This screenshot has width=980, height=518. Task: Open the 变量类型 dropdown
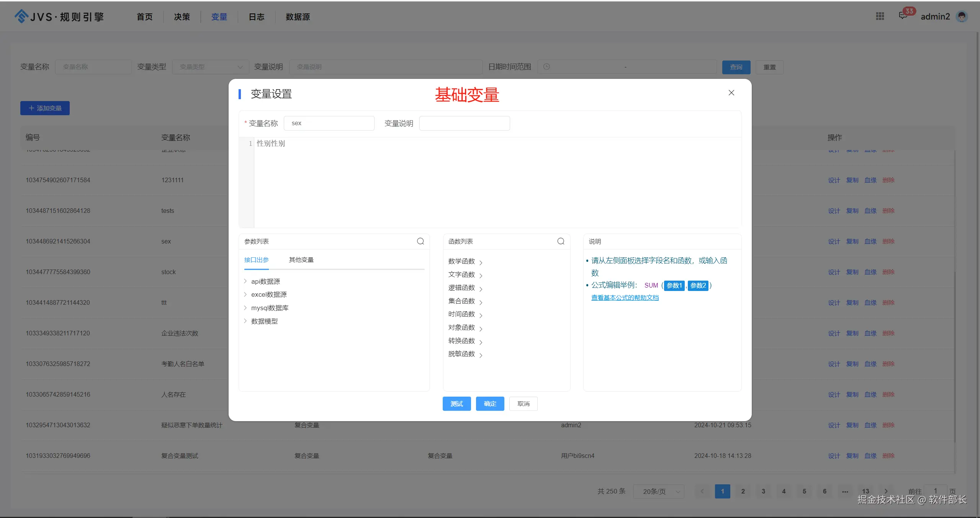[x=210, y=67]
